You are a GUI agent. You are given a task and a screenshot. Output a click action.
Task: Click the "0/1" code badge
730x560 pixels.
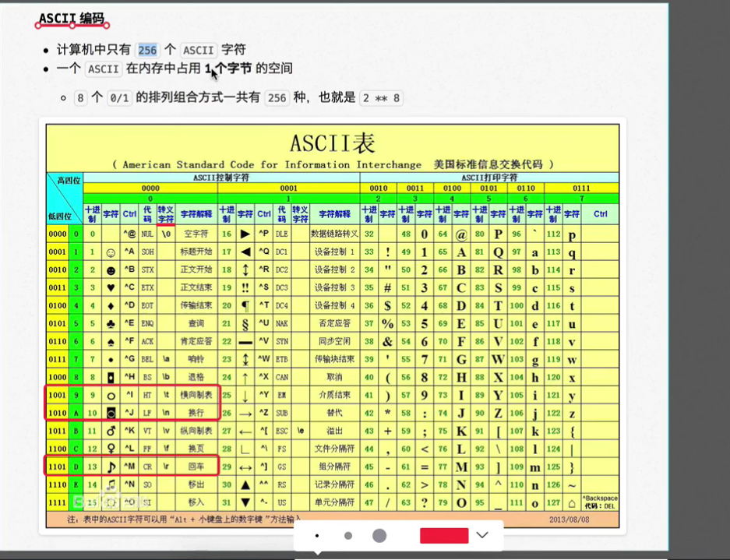(118, 97)
